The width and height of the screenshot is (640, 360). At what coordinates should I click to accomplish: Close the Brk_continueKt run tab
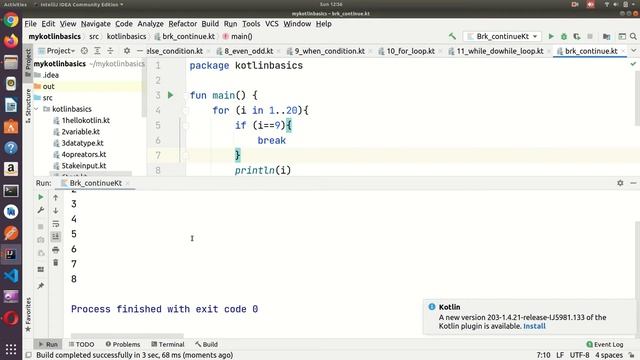(x=127, y=183)
